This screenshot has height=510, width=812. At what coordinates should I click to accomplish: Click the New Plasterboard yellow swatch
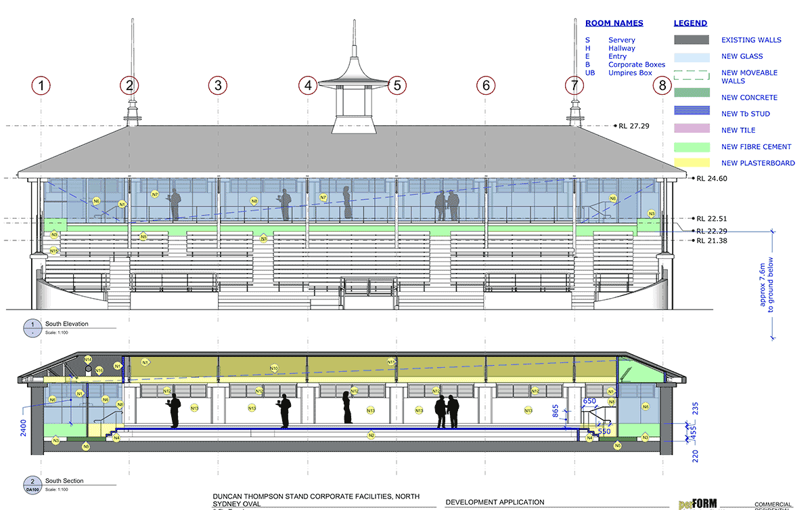coord(692,163)
